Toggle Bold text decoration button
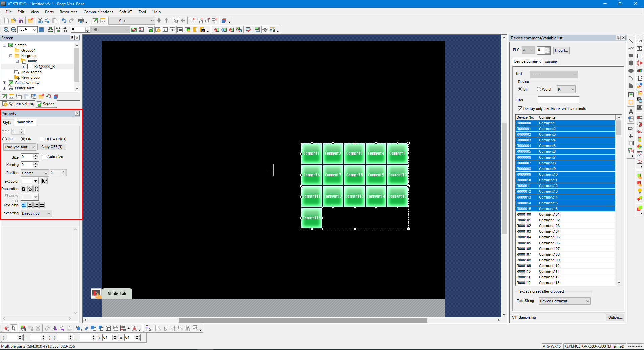 click(x=24, y=189)
